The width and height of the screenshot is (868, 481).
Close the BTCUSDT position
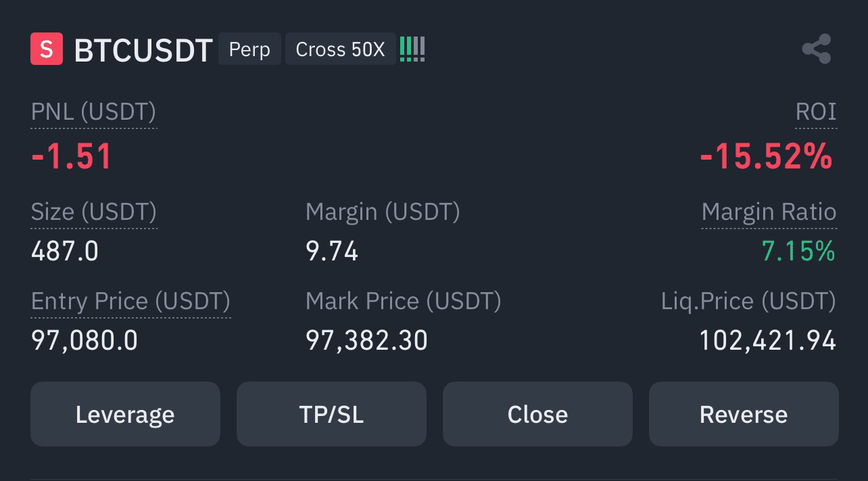pos(537,414)
